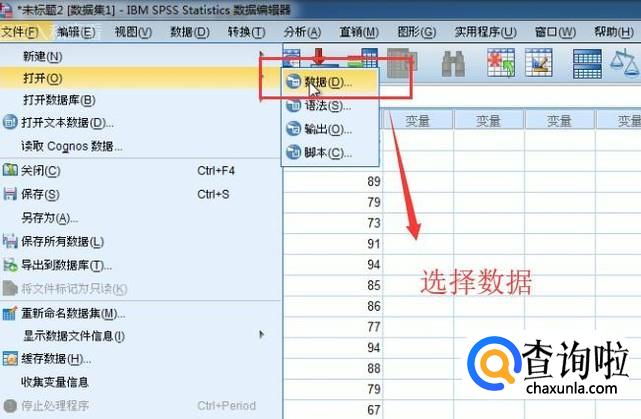Choose 输出(O)... in Open submenu

point(330,129)
